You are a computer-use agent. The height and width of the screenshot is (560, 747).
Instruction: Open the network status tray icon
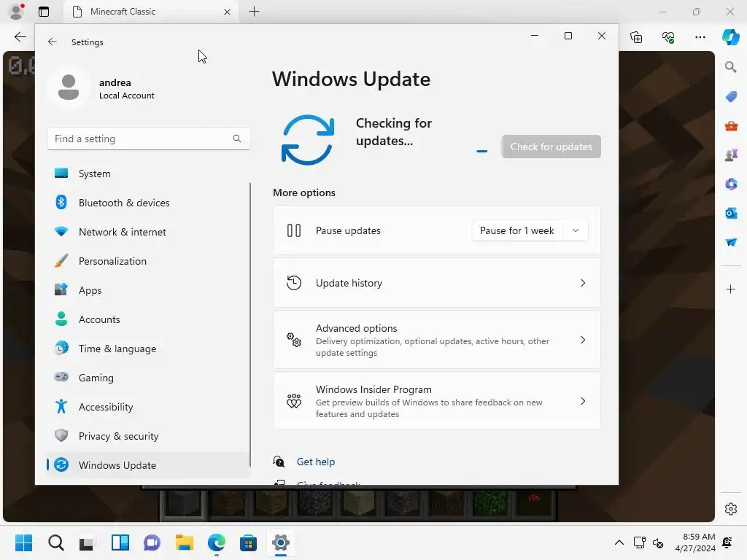pyautogui.click(x=639, y=542)
